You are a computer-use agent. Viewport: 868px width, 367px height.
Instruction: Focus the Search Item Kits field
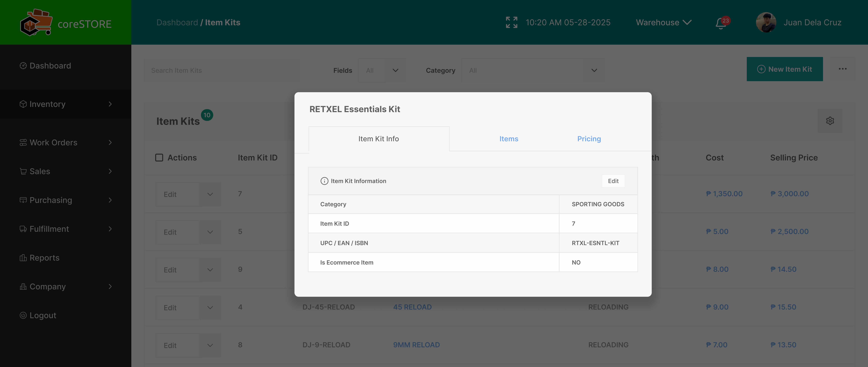(x=222, y=70)
